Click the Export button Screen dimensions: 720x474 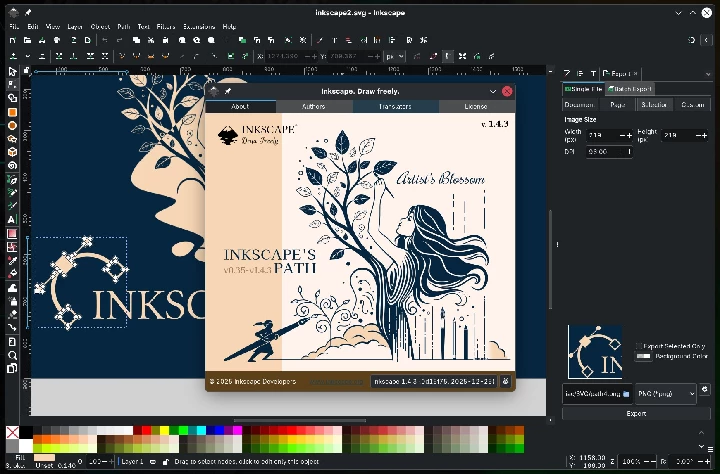click(x=636, y=413)
